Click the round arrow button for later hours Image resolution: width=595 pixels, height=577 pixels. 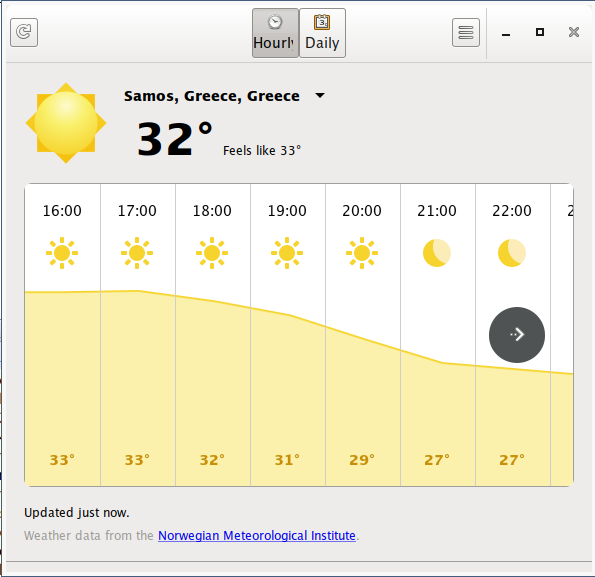(517, 335)
